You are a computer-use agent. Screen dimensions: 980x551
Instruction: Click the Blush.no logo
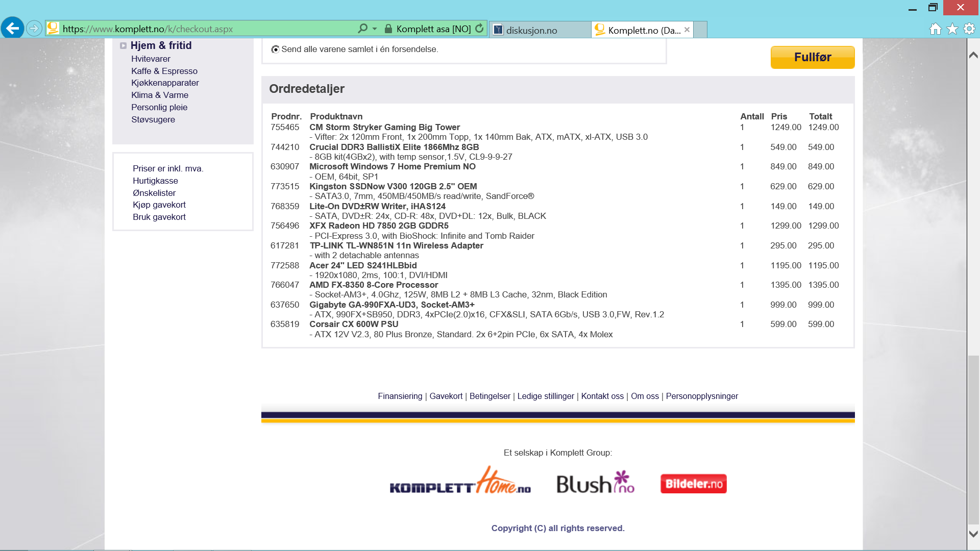595,482
